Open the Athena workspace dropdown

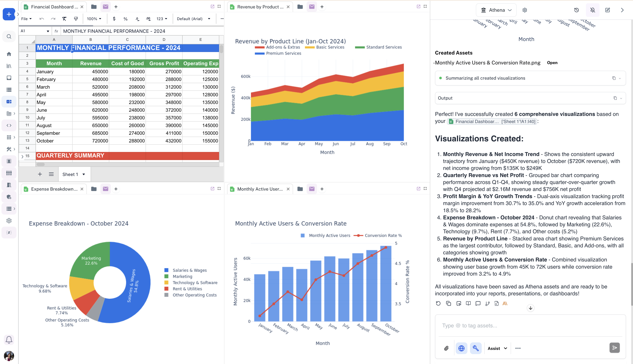[496, 10]
